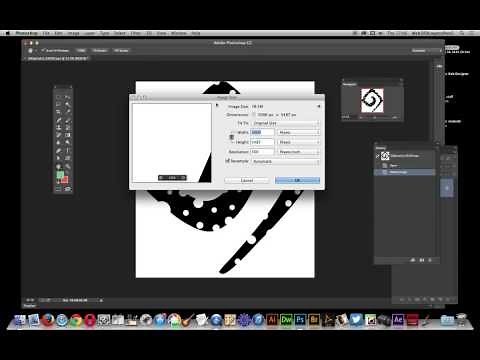Open the Fit To dropdown

coord(285,123)
